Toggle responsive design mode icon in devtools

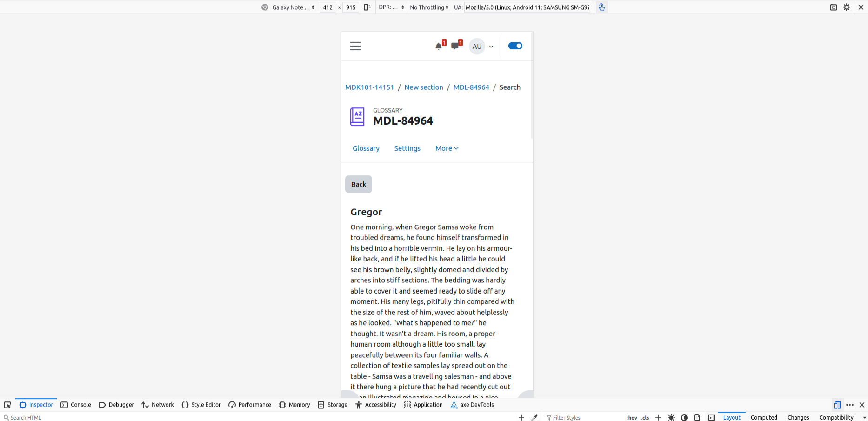click(x=837, y=405)
